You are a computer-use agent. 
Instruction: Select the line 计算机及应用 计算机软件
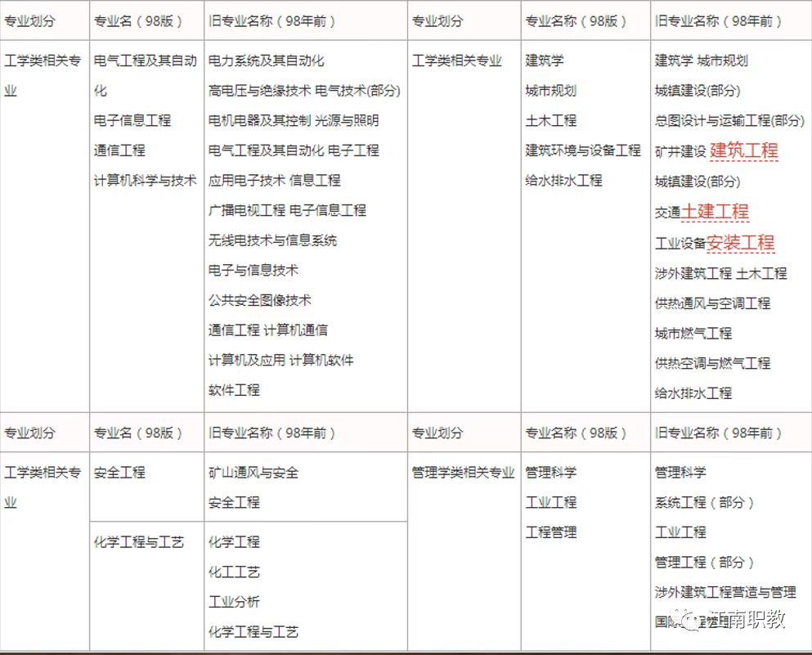click(x=280, y=361)
